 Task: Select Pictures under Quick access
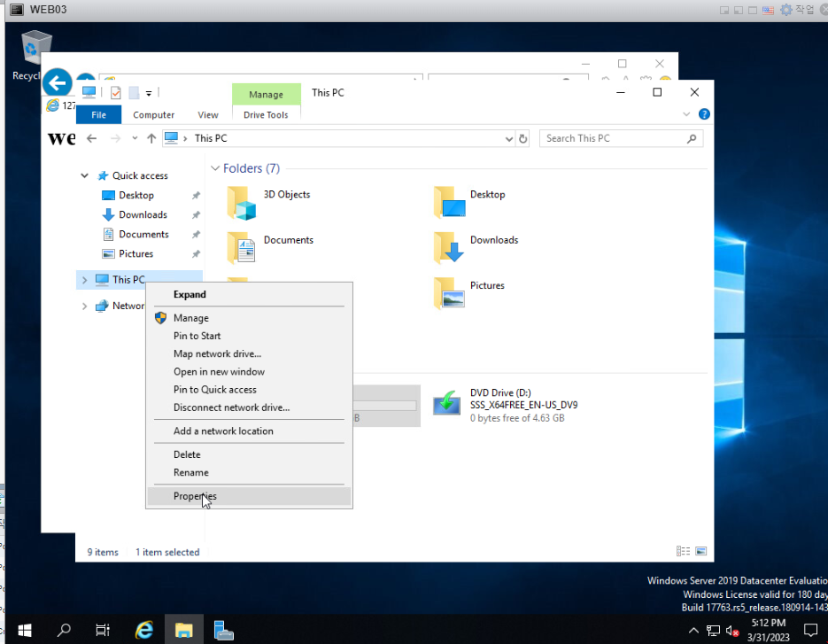135,253
